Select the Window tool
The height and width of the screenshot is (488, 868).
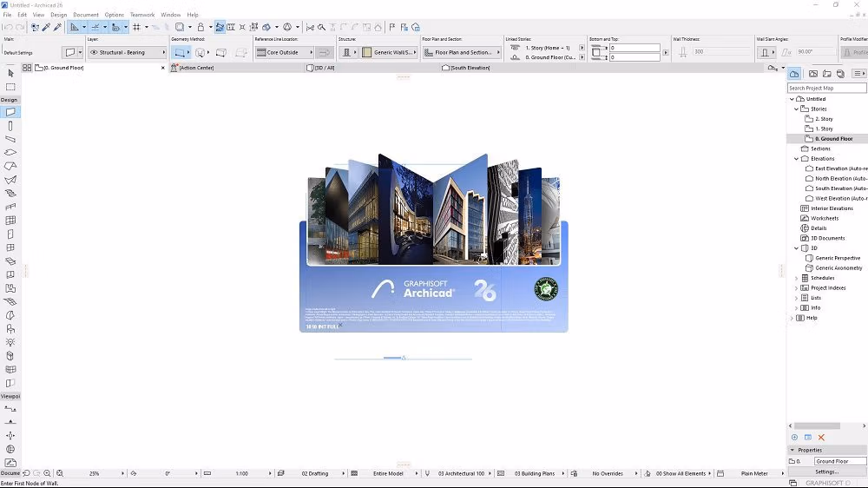tap(10, 247)
